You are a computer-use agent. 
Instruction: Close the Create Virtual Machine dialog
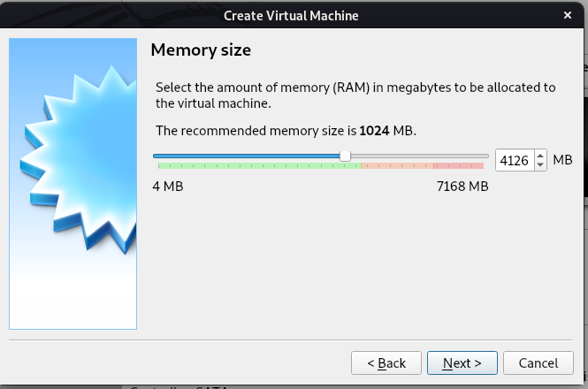pos(567,16)
